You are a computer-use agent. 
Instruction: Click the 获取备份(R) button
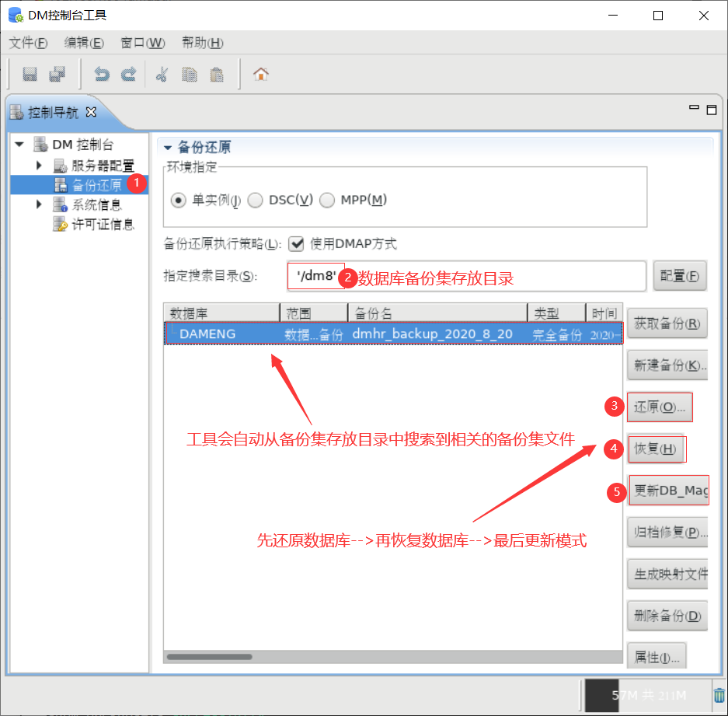(667, 323)
